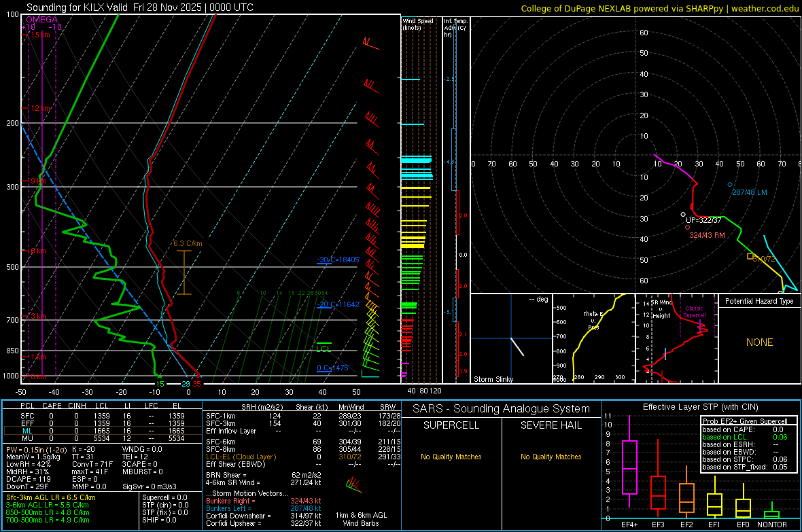Click the SFC-1km kinematics row
This screenshot has height=532, width=802.
(303, 416)
